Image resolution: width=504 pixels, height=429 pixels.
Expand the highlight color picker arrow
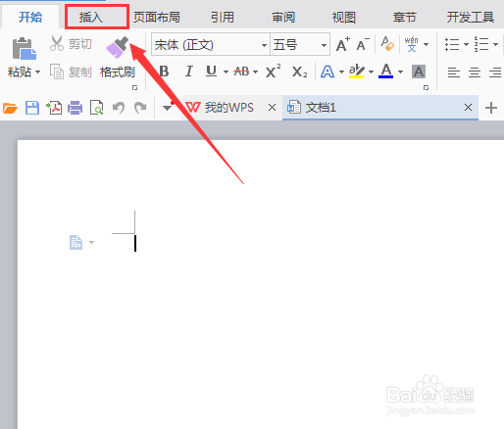coord(371,71)
